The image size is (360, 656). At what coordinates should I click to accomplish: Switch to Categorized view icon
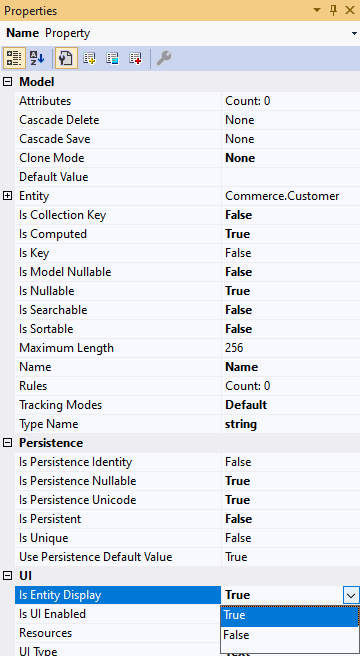(x=14, y=58)
